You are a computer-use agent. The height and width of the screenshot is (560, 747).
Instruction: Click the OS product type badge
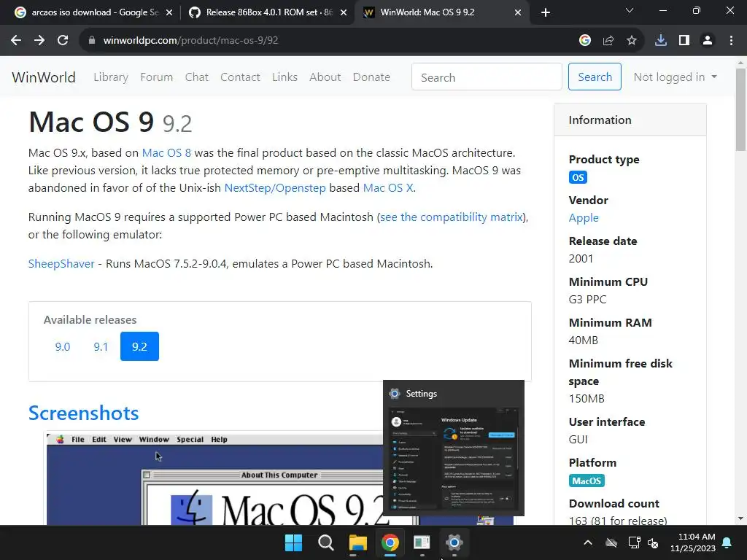578,178
